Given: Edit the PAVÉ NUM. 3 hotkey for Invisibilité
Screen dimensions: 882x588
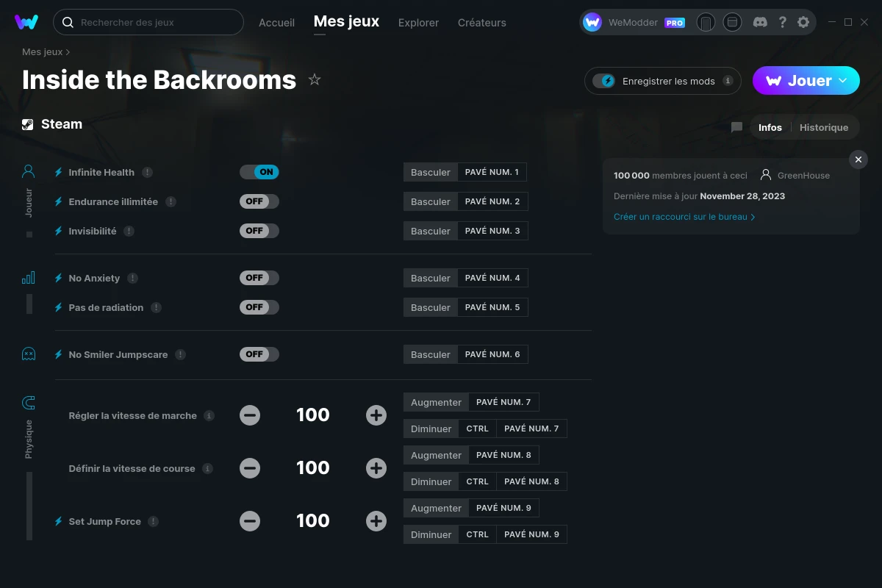Looking at the screenshot, I should (492, 231).
